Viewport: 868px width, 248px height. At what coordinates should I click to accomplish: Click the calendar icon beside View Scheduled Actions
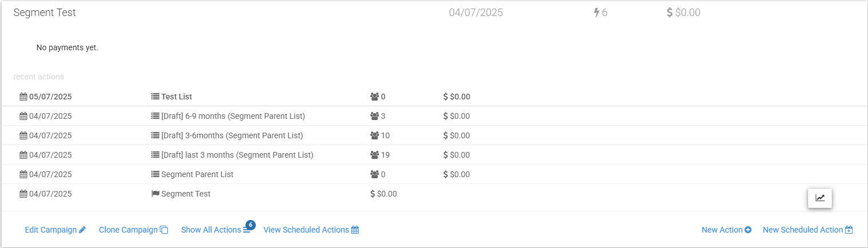(x=355, y=230)
